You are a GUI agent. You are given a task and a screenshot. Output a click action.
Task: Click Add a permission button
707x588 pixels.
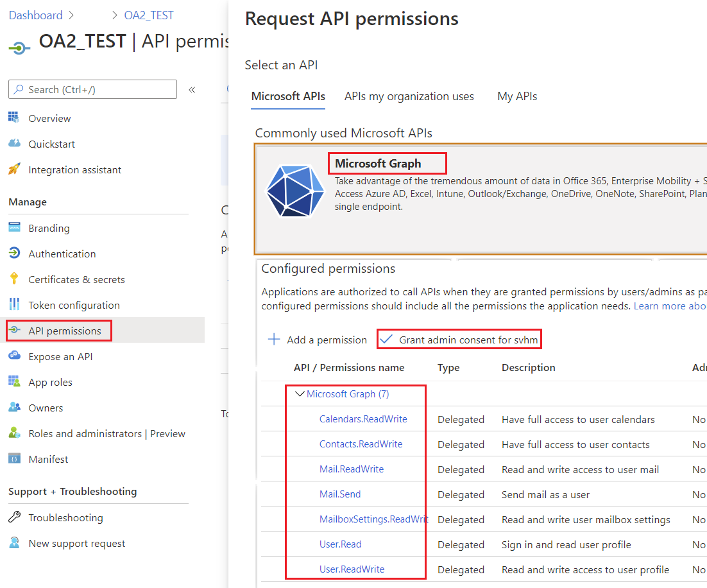pyautogui.click(x=318, y=340)
